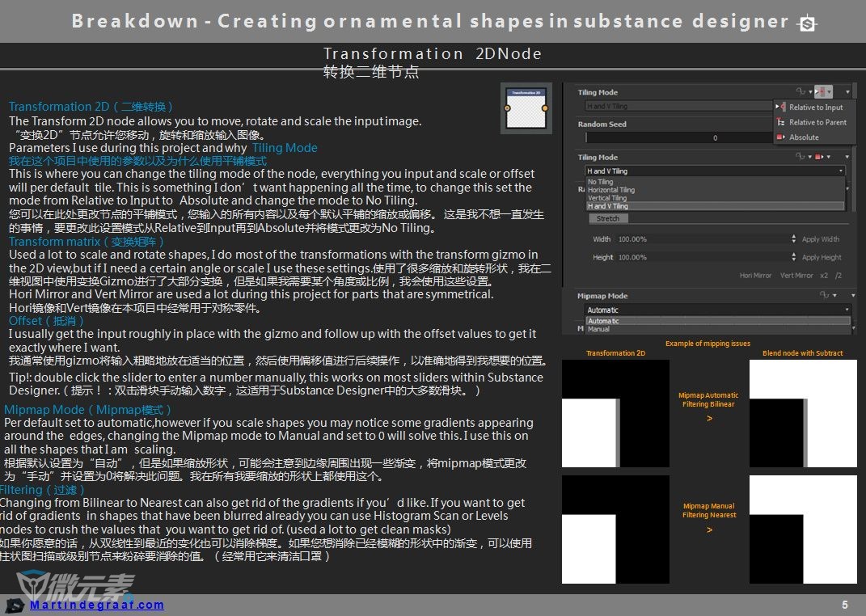This screenshot has width=866, height=616.
Task: Click the Stretch button
Action: click(608, 218)
